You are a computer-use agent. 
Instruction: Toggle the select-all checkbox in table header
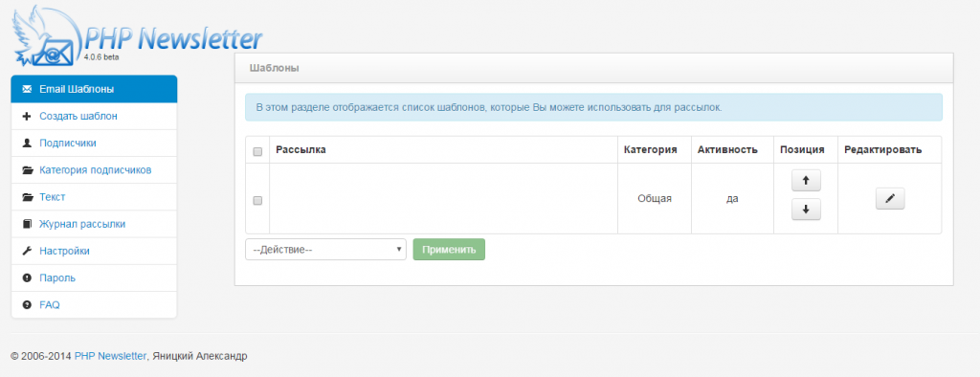[x=257, y=151]
